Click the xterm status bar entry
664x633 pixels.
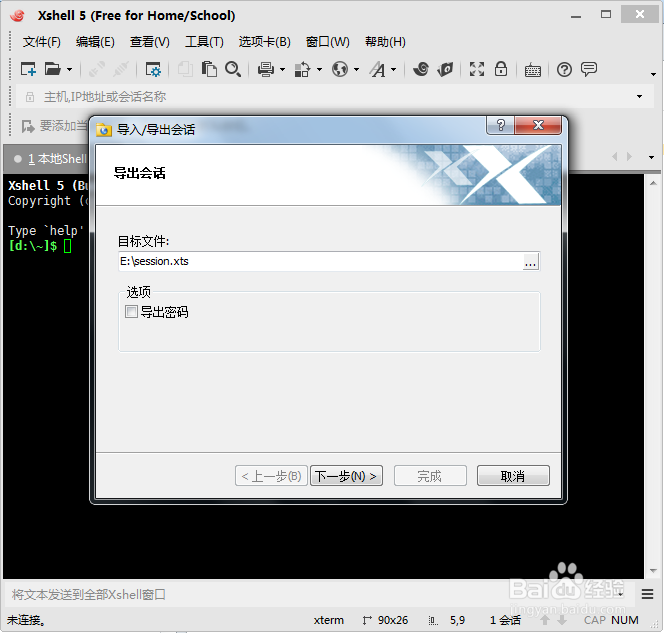pos(329,620)
